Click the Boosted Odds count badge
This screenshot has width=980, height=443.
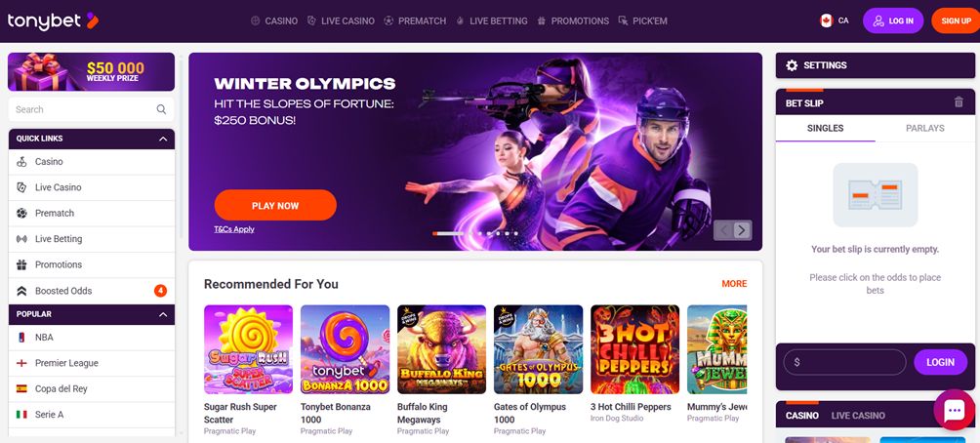(161, 291)
